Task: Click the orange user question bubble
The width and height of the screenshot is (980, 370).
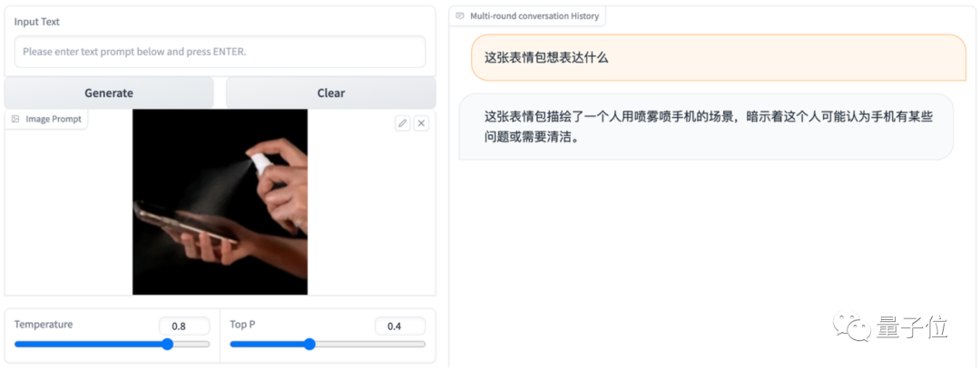Action: tap(719, 57)
